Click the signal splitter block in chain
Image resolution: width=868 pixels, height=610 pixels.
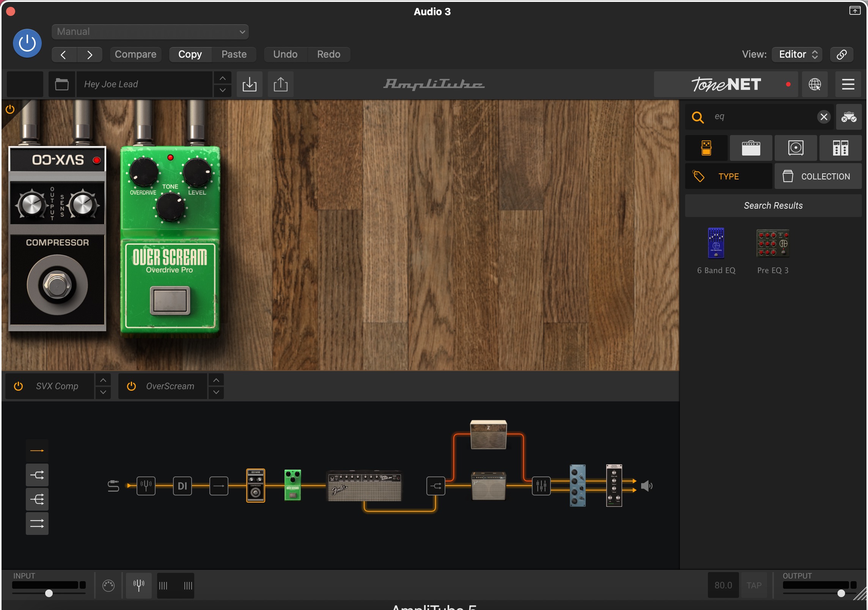pyautogui.click(x=436, y=486)
